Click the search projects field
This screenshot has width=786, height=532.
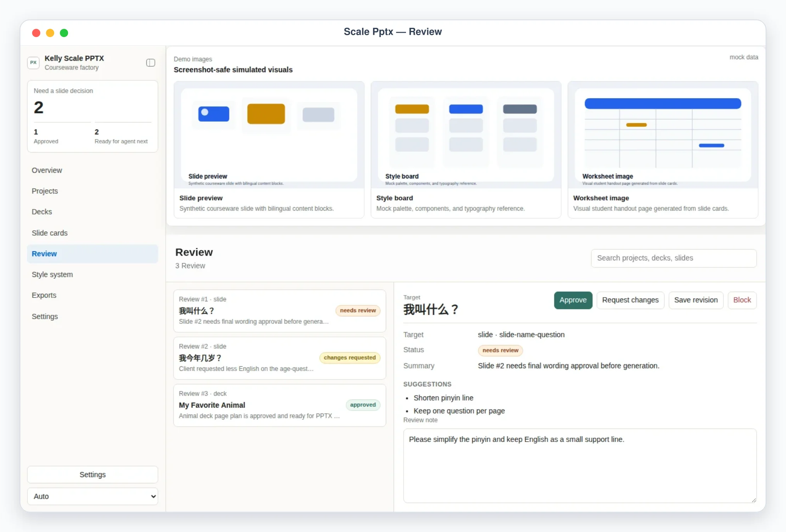(674, 258)
